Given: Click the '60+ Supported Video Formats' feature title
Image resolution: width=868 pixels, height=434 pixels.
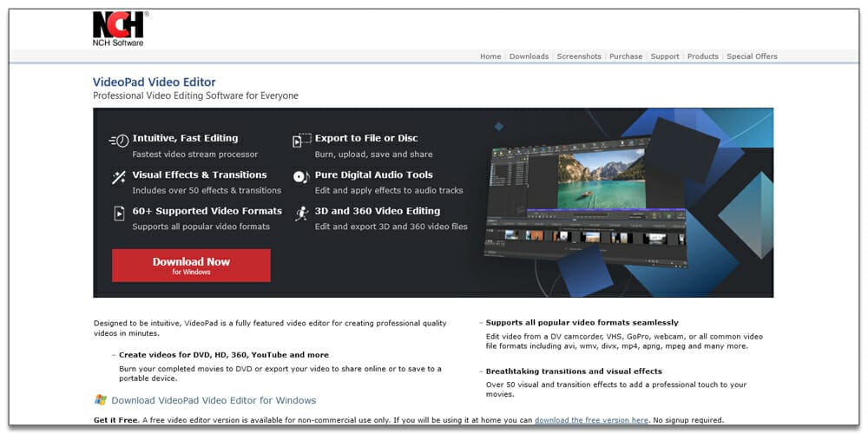Looking at the screenshot, I should pyautogui.click(x=207, y=211).
